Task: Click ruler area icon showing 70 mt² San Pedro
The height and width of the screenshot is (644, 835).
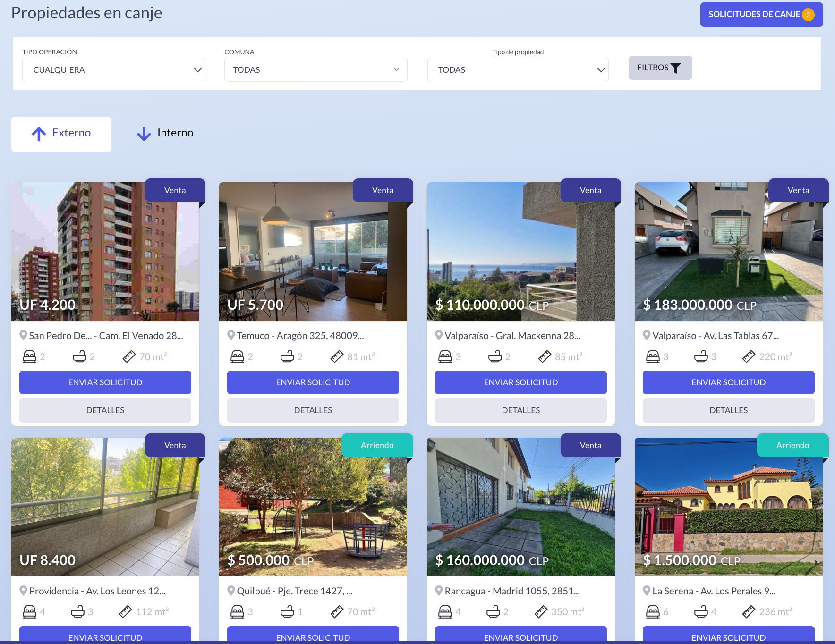Action: click(129, 356)
